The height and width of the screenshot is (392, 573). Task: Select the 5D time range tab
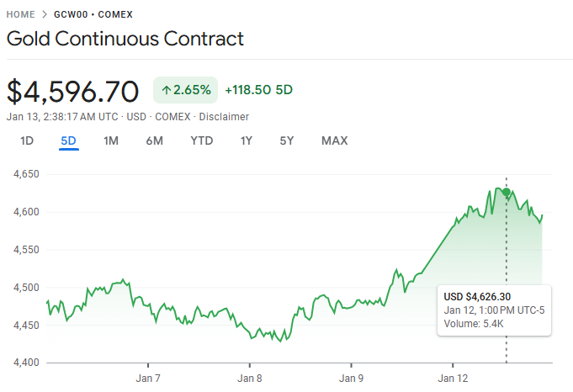click(69, 140)
